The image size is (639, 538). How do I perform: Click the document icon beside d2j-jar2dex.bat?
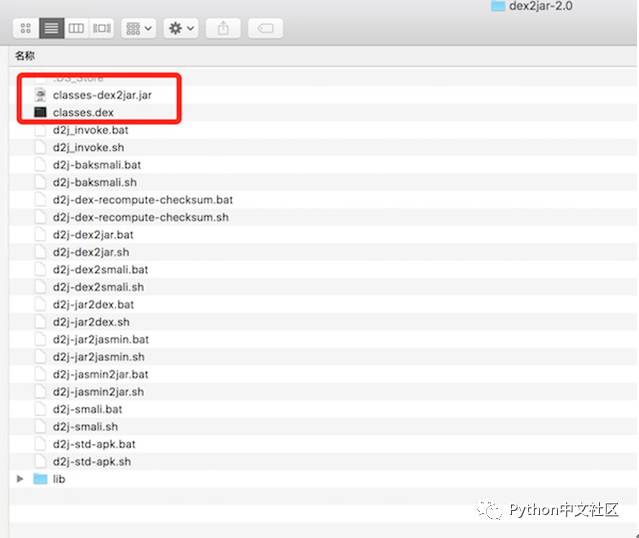40,305
